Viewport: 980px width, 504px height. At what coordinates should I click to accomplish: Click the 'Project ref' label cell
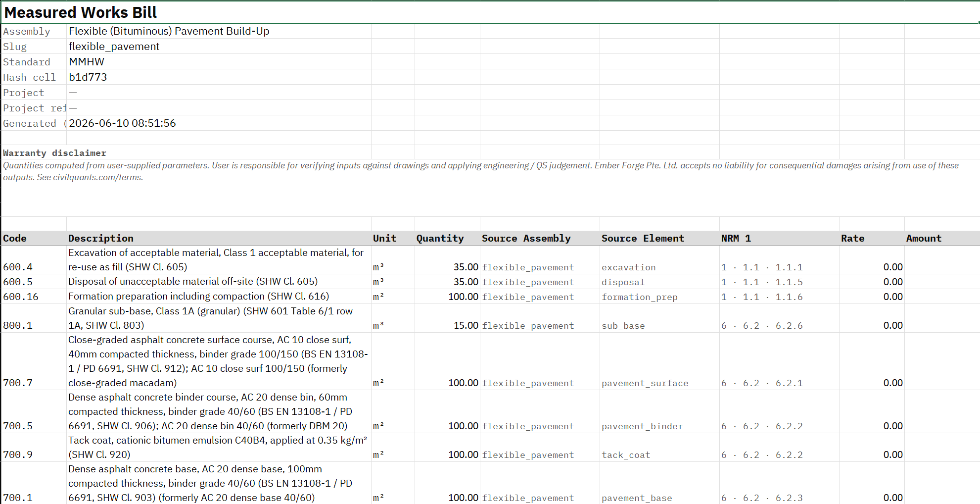click(35, 108)
